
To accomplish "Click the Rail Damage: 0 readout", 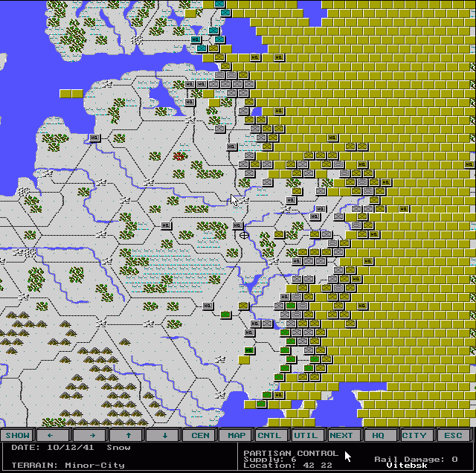I will pyautogui.click(x=416, y=459).
